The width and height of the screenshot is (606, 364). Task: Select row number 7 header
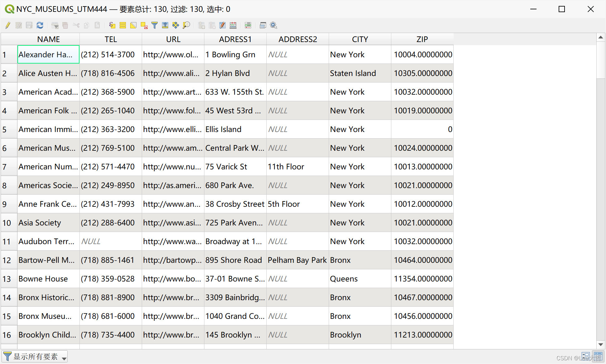(x=9, y=167)
